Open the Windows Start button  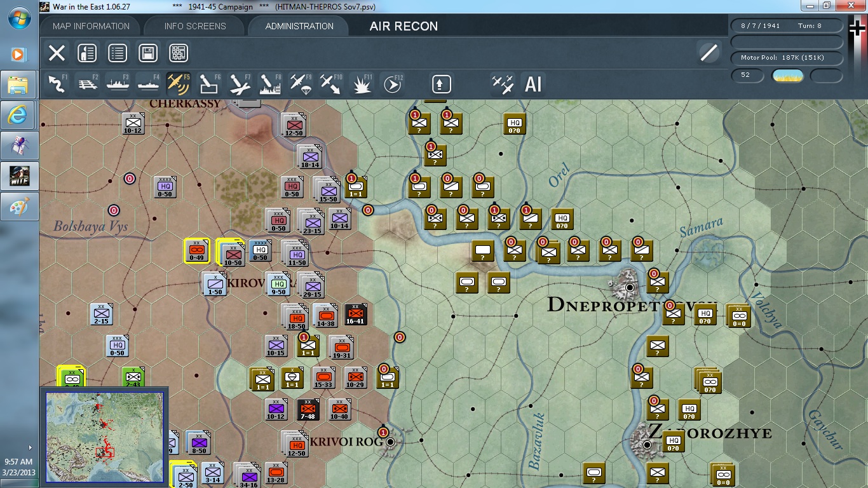pos(19,18)
